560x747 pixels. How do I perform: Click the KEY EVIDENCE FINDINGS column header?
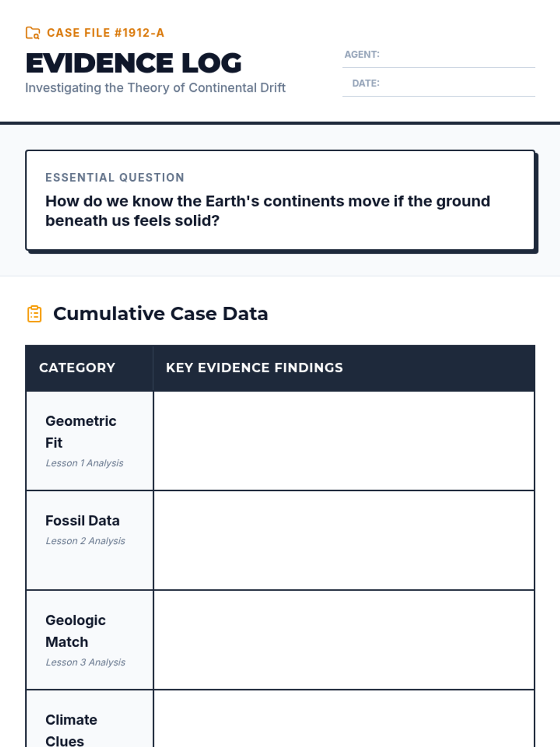point(254,368)
